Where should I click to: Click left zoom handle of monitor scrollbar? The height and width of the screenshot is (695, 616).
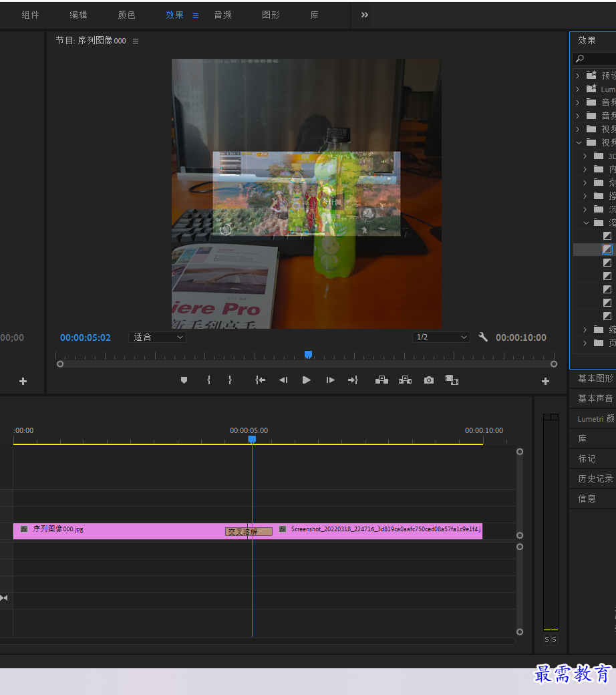coord(60,364)
